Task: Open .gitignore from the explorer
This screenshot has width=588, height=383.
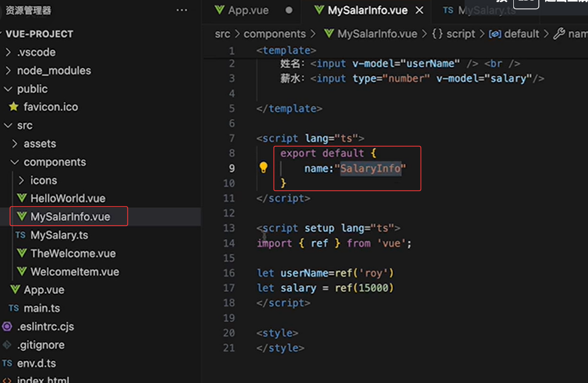Action: pyautogui.click(x=40, y=345)
